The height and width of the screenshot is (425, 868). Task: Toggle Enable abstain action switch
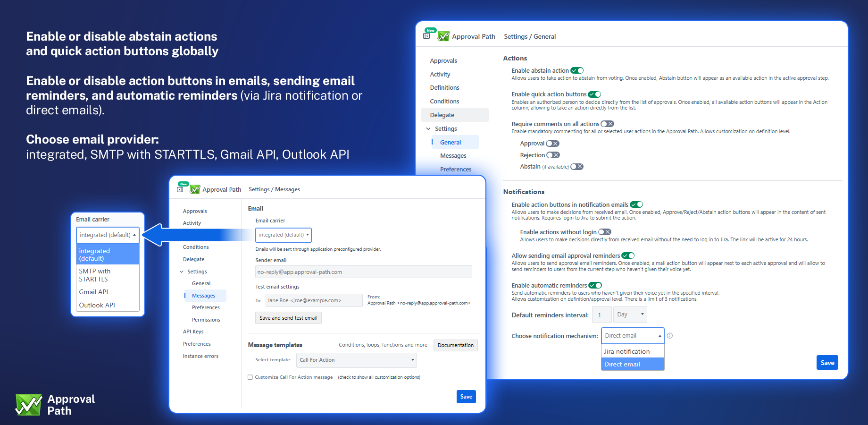[x=577, y=70]
